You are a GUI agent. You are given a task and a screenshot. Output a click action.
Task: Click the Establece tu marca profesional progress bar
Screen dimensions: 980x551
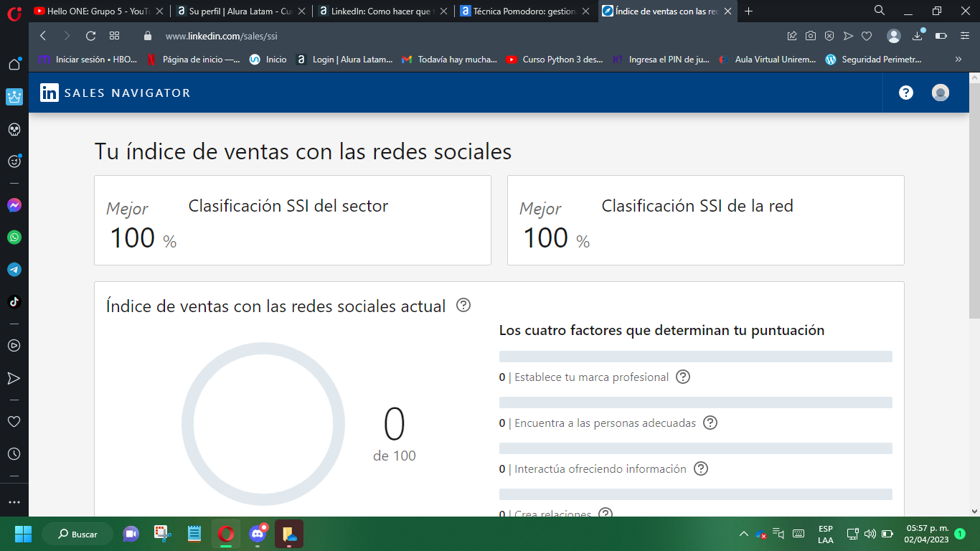click(696, 357)
